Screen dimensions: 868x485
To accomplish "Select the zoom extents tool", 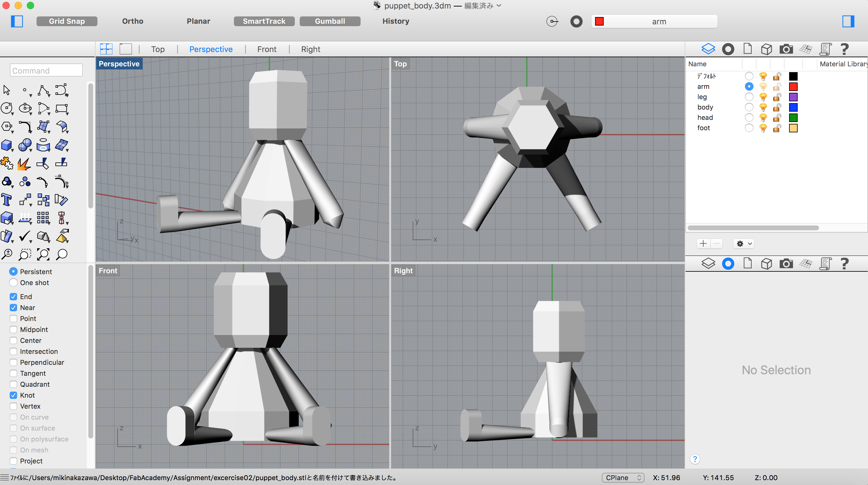I will click(x=43, y=254).
